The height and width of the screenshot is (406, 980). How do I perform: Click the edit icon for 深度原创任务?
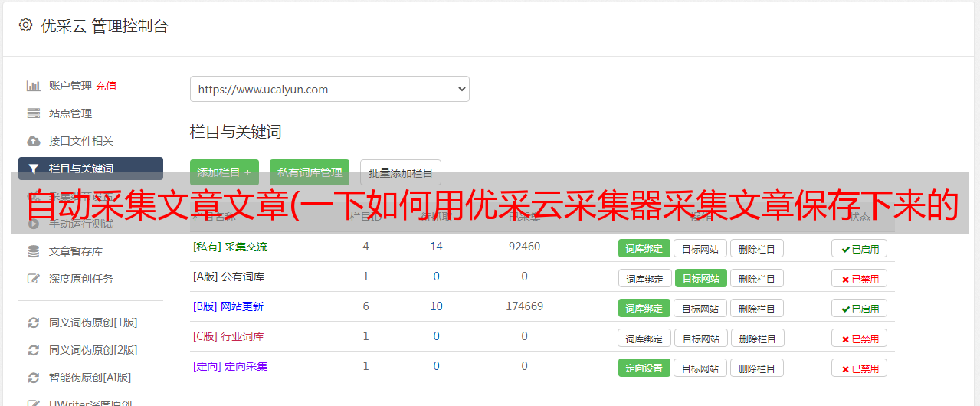pyautogui.click(x=33, y=279)
